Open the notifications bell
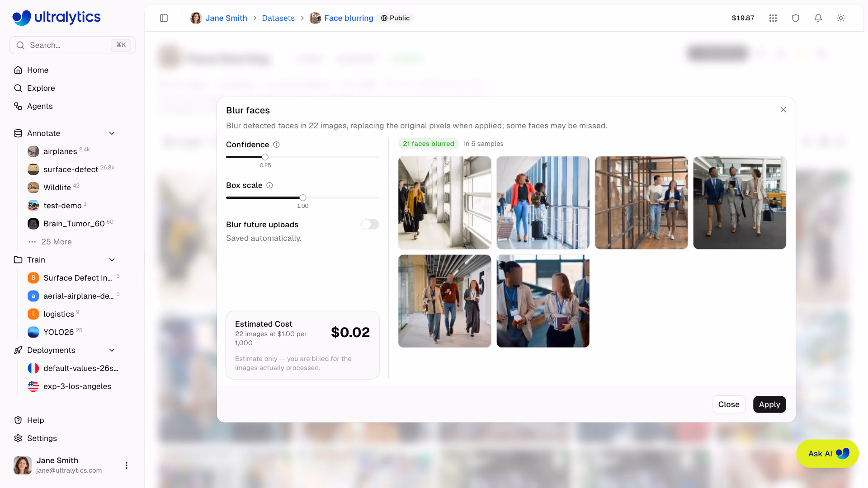The width and height of the screenshot is (868, 488). (x=818, y=18)
